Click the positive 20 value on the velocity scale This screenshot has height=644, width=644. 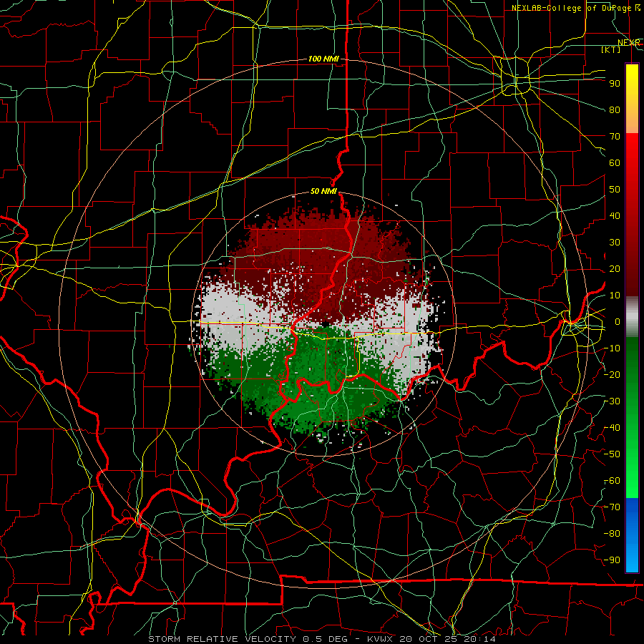615,268
